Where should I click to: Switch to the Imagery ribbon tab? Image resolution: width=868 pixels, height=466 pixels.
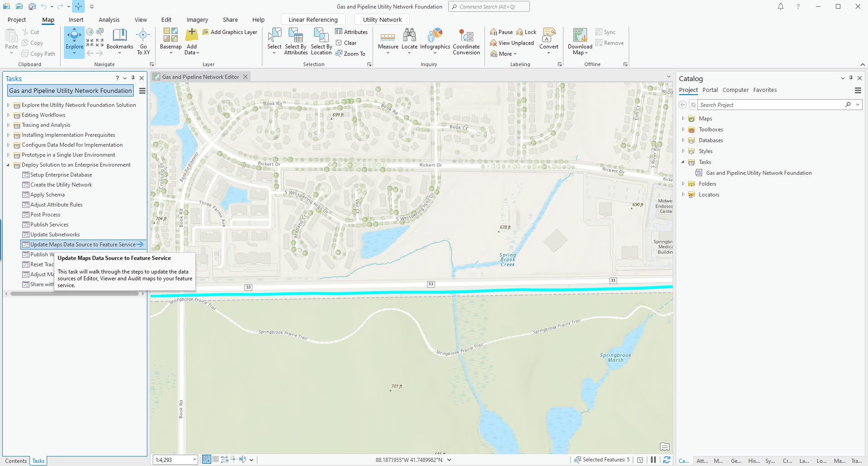click(x=197, y=19)
